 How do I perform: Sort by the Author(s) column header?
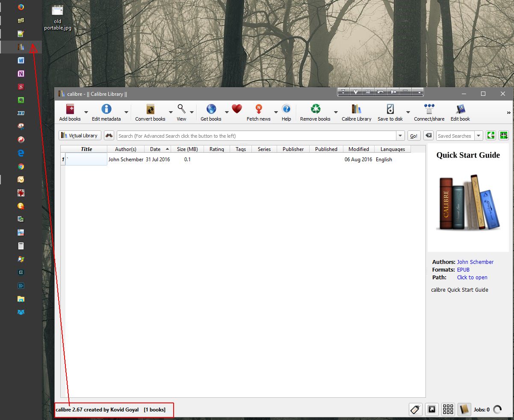[126, 149]
